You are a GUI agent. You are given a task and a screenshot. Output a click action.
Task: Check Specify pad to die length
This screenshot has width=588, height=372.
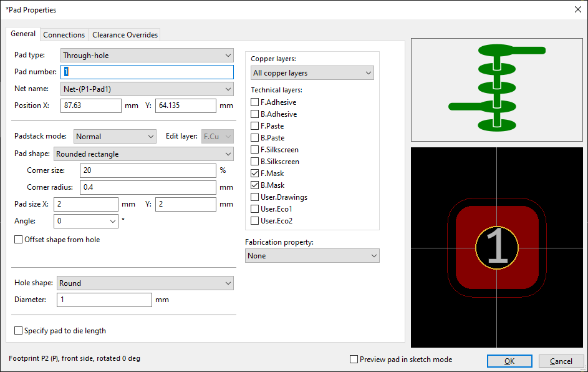point(19,331)
